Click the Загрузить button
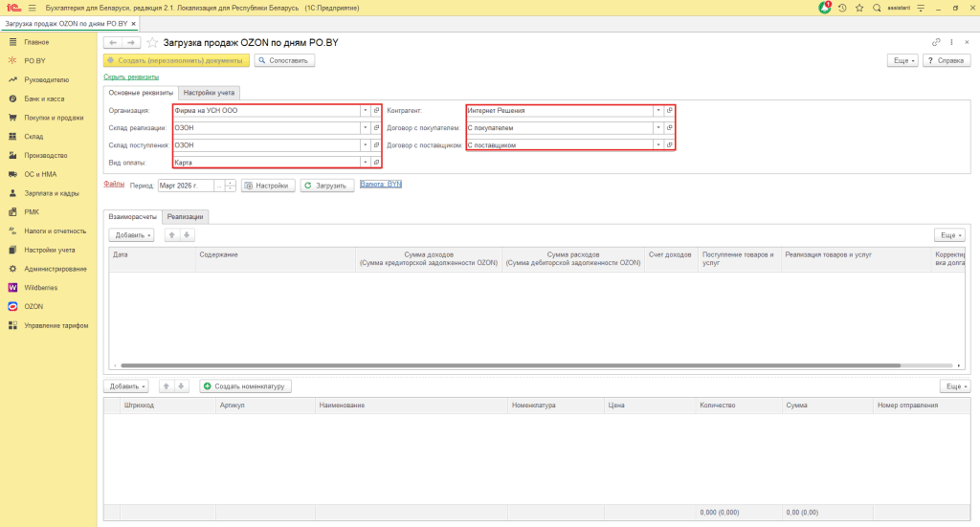 point(327,186)
